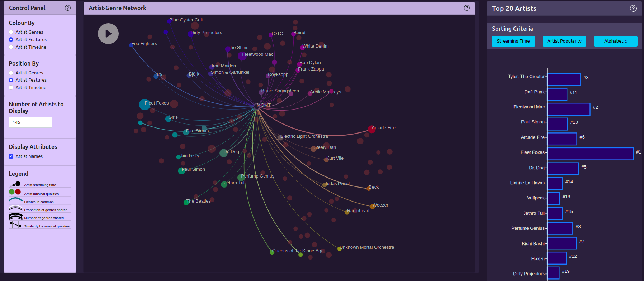644x281 pixels.
Task: Click the Lianne La Havas bar label
Action: pyautogui.click(x=527, y=183)
